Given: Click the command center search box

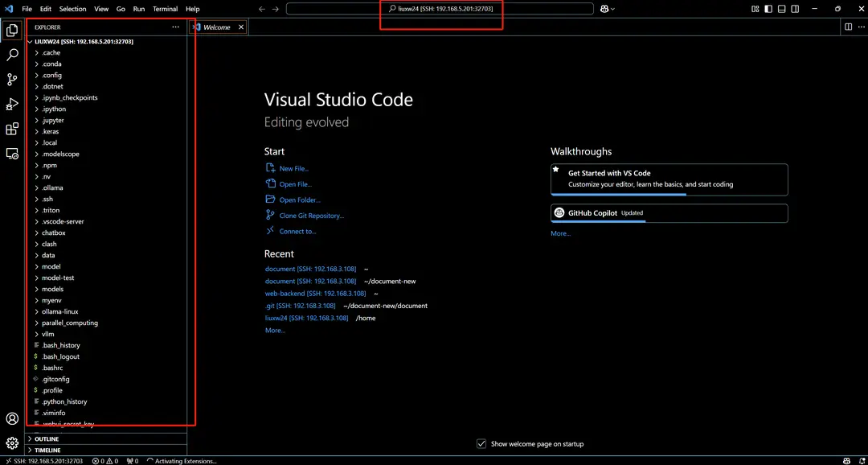Looking at the screenshot, I should coord(440,9).
